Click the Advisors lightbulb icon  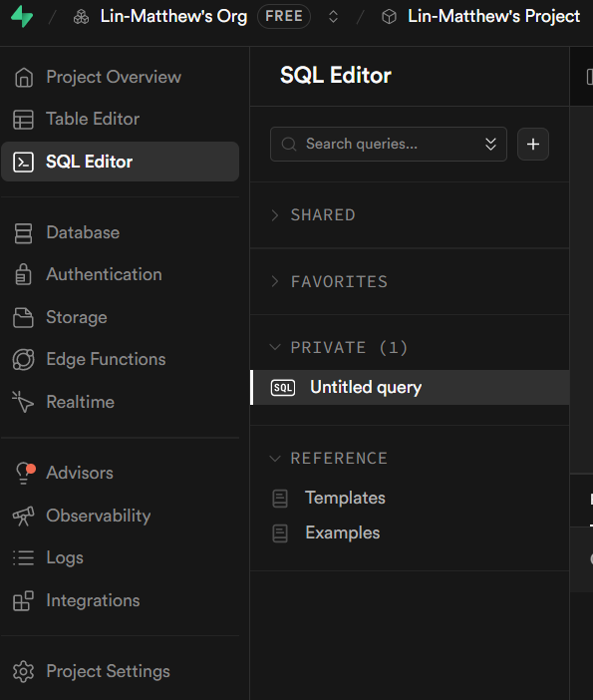24,474
